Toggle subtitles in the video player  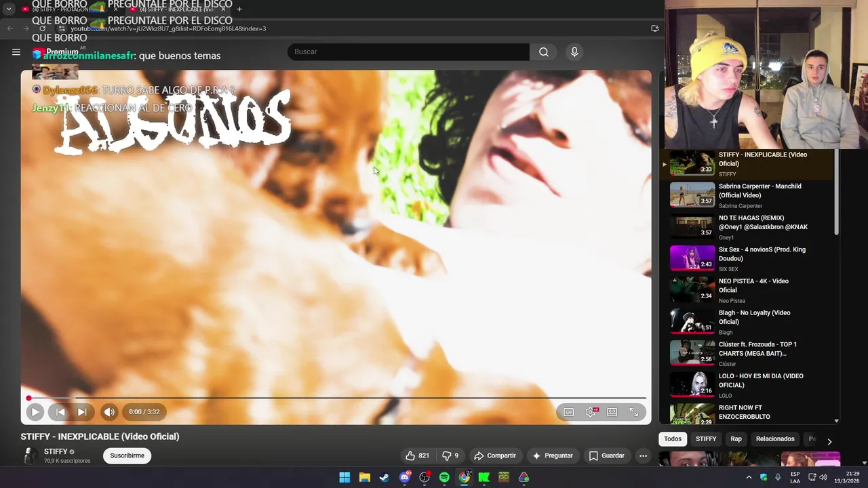click(569, 412)
